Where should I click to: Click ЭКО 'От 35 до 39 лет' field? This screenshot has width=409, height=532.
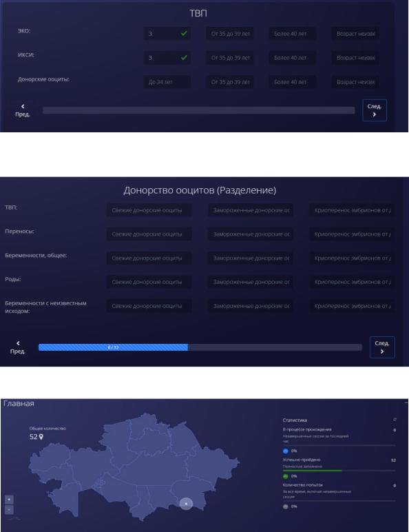(x=230, y=34)
